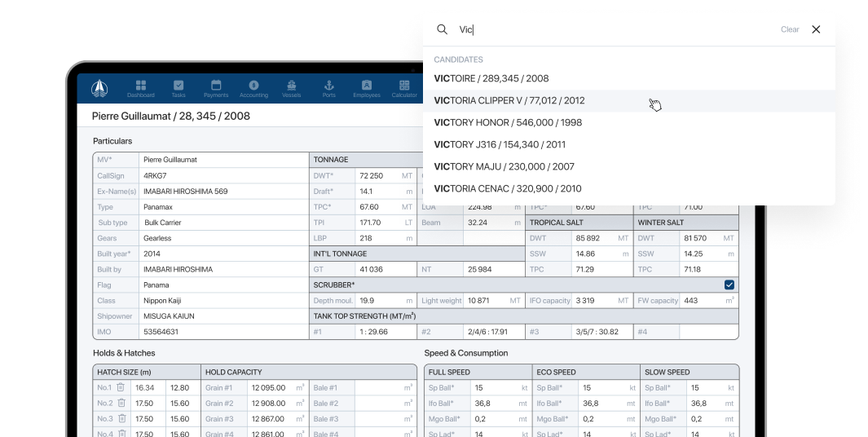The height and width of the screenshot is (437, 868).
Task: Click Class field Nippon Kaiji
Action: point(223,300)
